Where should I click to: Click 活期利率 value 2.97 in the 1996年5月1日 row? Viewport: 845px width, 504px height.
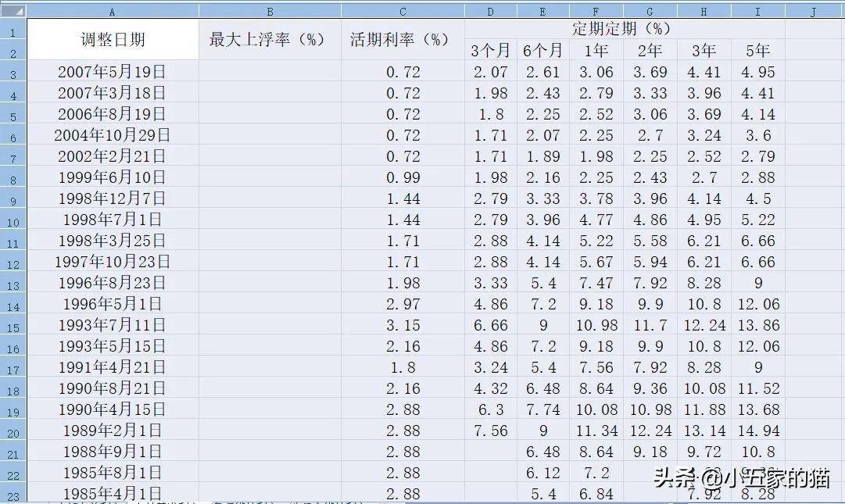(x=403, y=303)
